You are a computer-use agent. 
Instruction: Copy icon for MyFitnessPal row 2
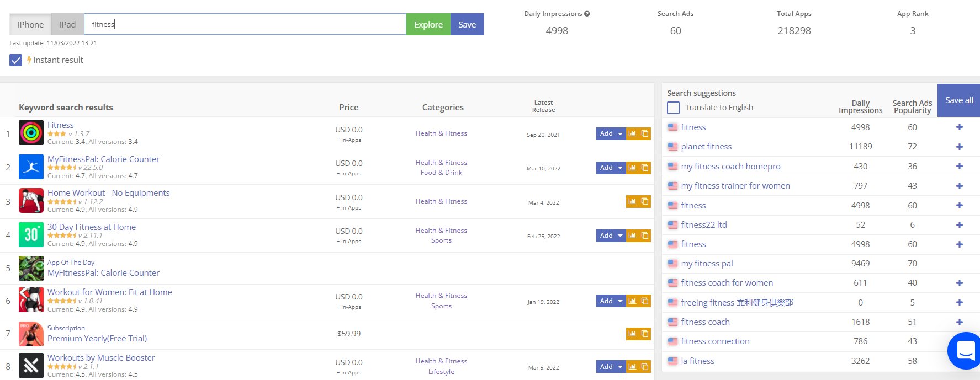pyautogui.click(x=645, y=168)
